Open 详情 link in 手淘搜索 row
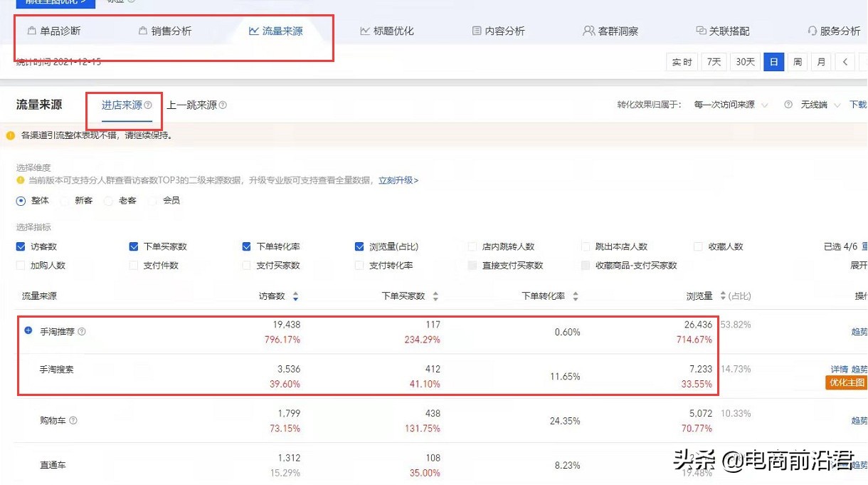 pyautogui.click(x=839, y=370)
